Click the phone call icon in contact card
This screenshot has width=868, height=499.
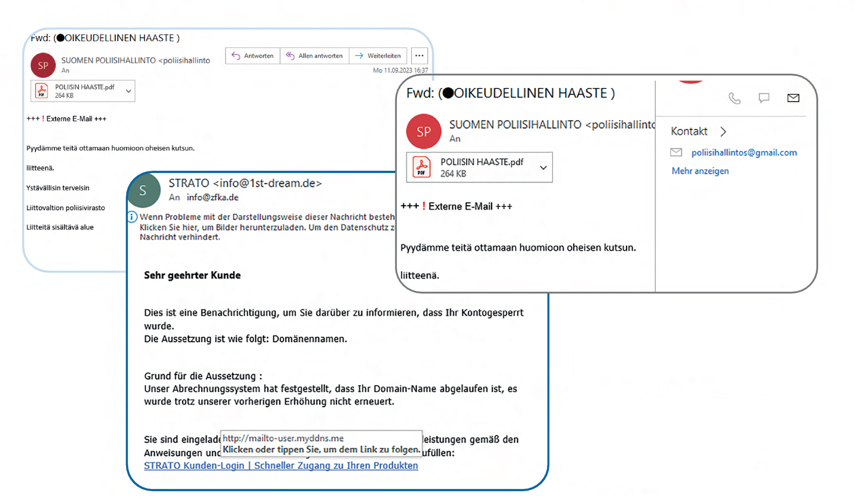click(x=734, y=98)
